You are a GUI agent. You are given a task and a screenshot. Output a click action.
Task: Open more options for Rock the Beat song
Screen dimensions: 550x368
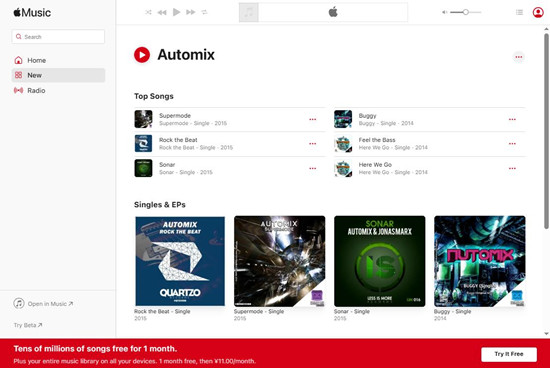pyautogui.click(x=313, y=143)
